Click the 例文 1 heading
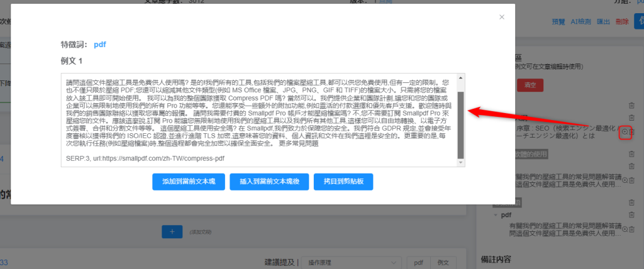Screen dimensions: 644x269 72,61
